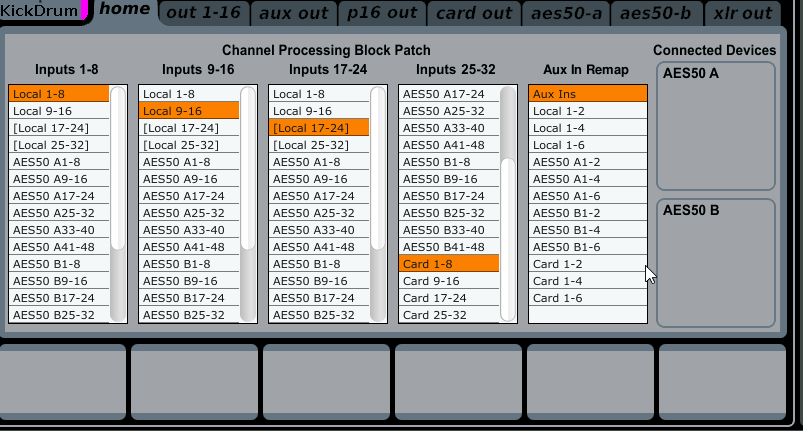This screenshot has height=431, width=803.
Task: Open the aes50-b tab
Action: click(656, 13)
